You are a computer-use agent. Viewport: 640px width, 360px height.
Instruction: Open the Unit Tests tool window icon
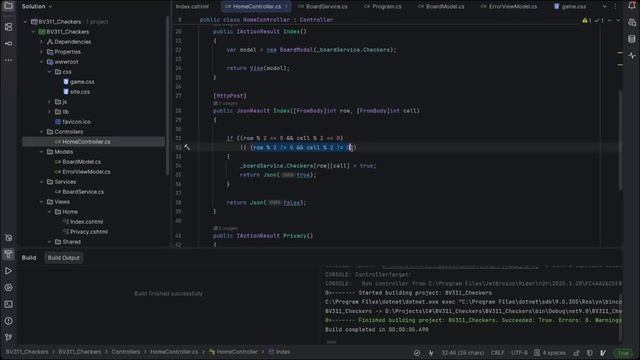click(8, 238)
